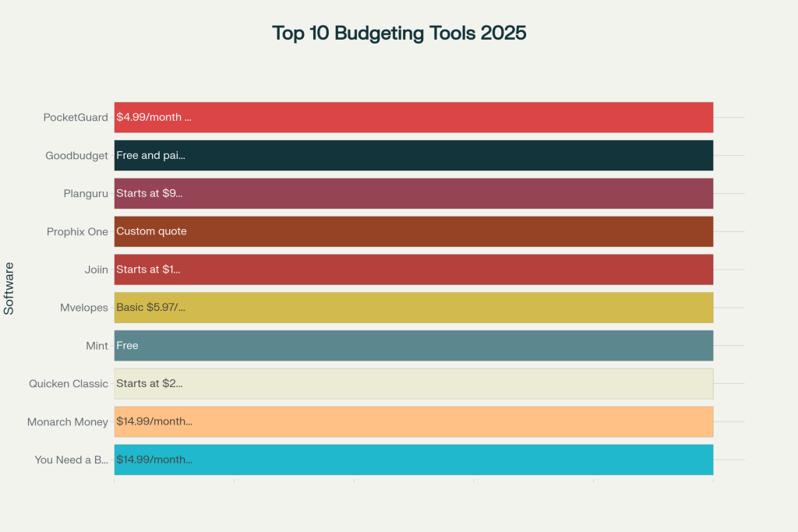
Task: Click the Quicken Classic axis label
Action: click(x=69, y=384)
